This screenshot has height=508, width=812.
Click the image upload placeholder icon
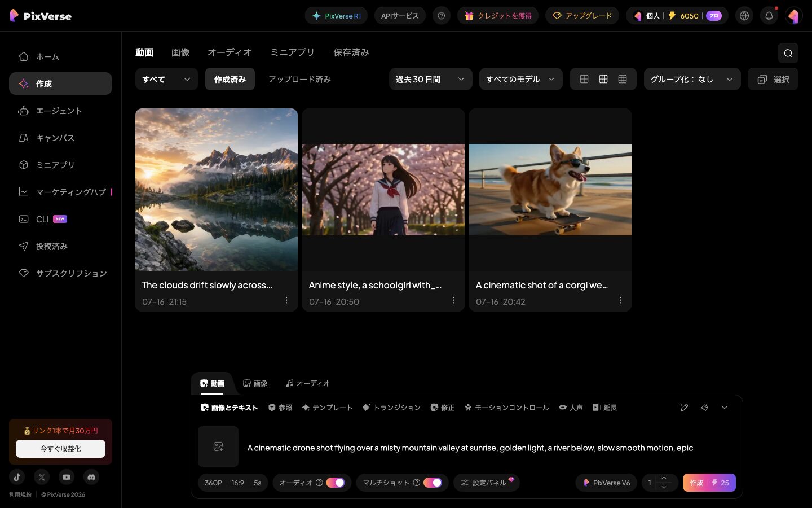218,446
